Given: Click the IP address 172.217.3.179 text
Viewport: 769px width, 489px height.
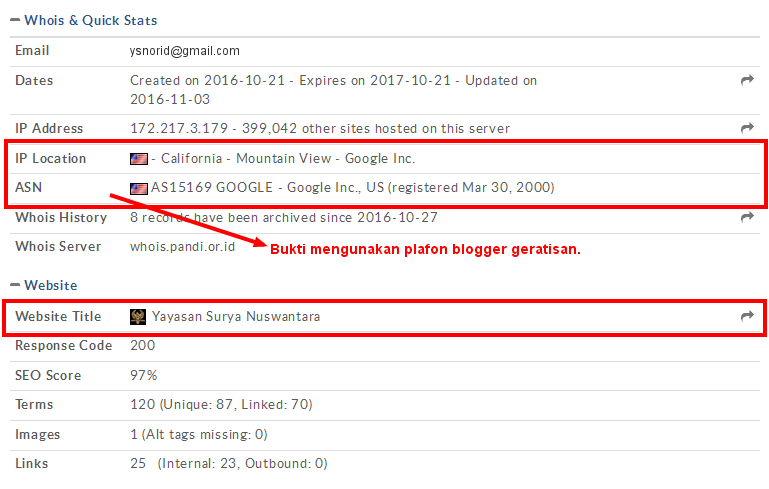Looking at the screenshot, I should click(x=179, y=129).
